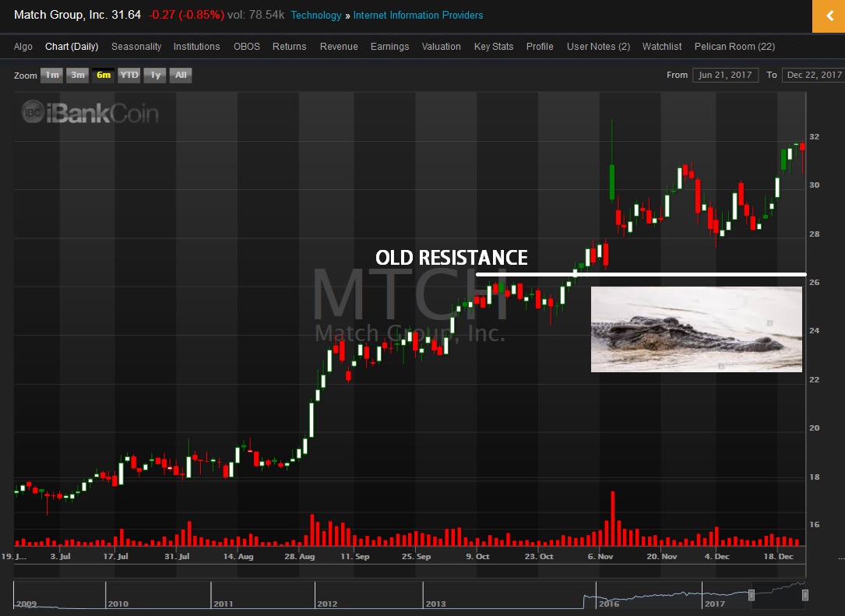Switch to the Seasonality tab

(x=136, y=47)
